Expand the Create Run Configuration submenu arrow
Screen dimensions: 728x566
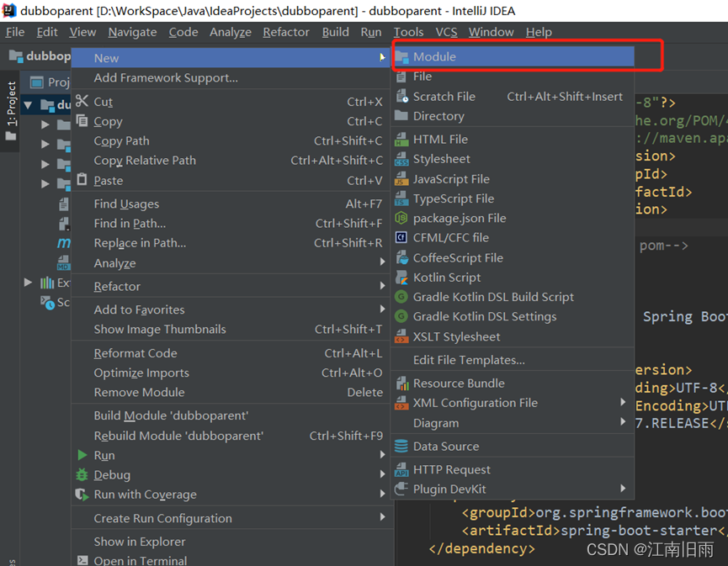point(383,516)
